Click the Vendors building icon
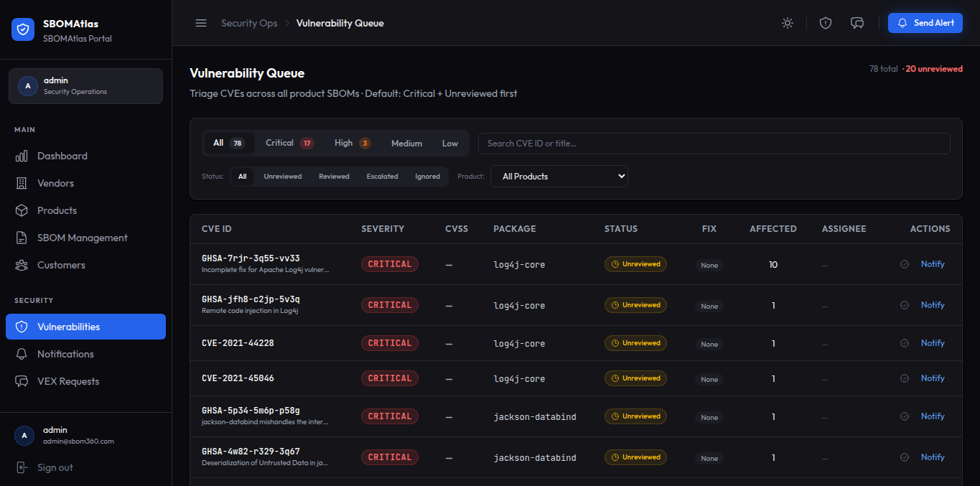The height and width of the screenshot is (486, 980). pos(22,183)
